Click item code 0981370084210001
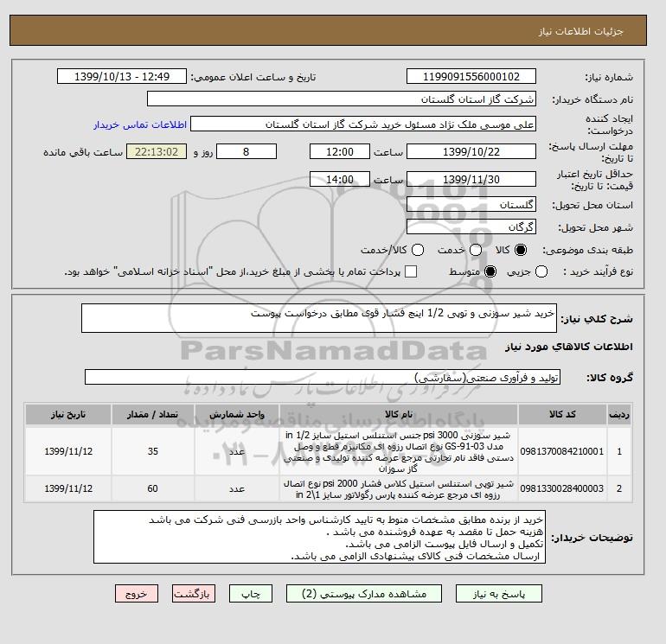The image size is (666, 644). click(562, 451)
